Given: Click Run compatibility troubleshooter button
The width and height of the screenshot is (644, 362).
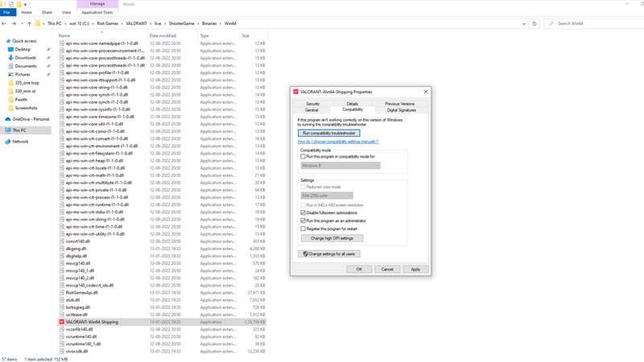Looking at the screenshot, I should (328, 133).
